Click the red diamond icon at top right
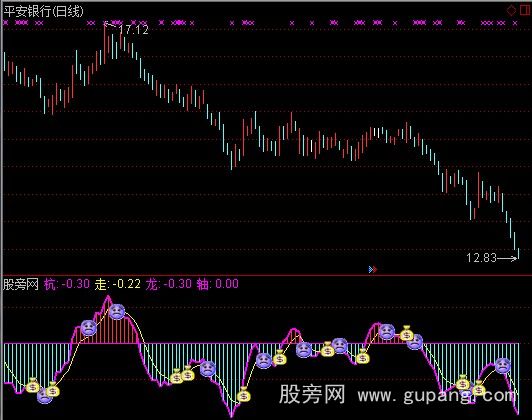 click(x=511, y=11)
